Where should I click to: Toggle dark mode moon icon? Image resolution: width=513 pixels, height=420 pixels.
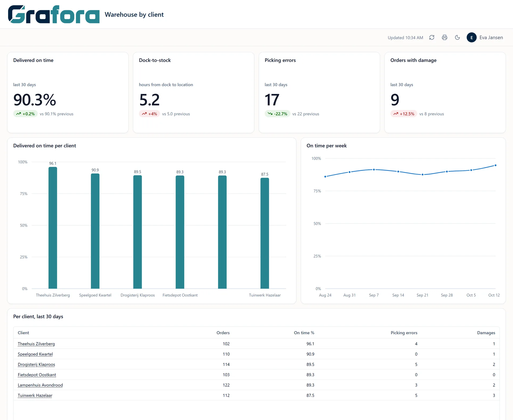click(x=457, y=38)
